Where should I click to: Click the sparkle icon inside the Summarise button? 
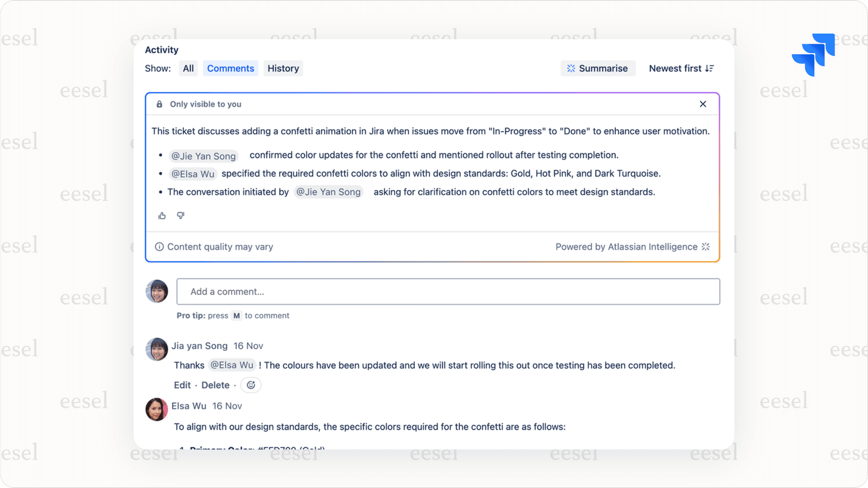570,68
